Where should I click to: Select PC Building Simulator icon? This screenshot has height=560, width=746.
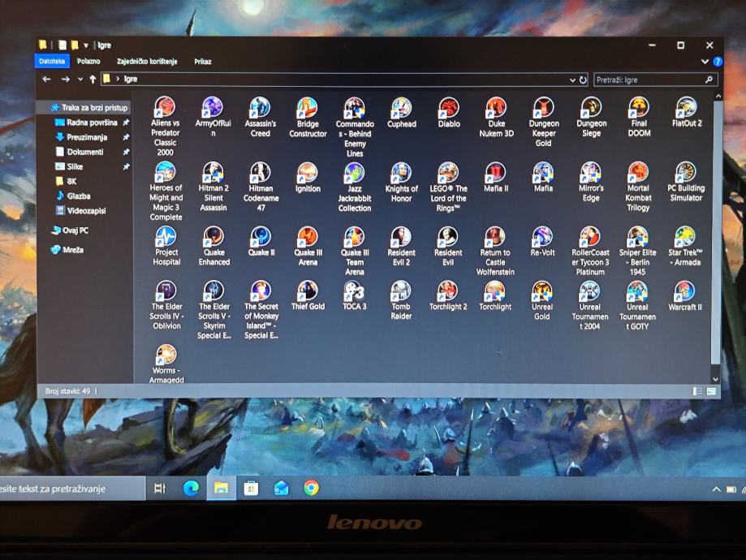click(x=686, y=181)
